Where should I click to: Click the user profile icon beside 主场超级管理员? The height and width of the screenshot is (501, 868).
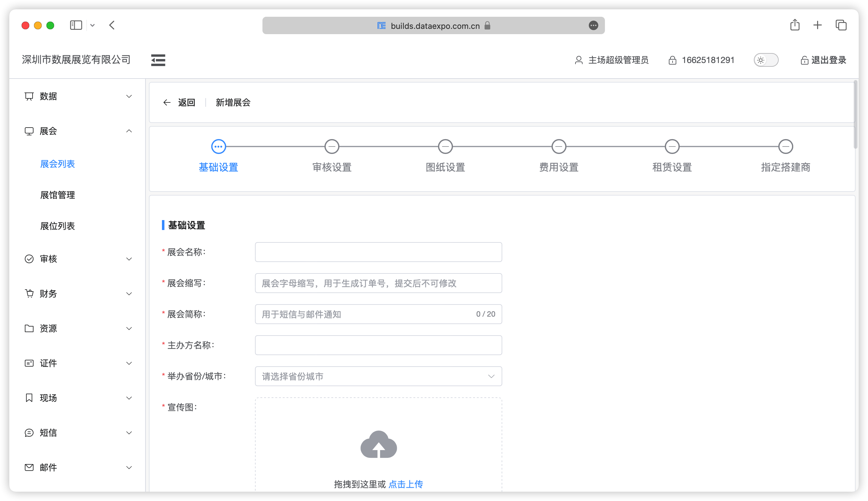(x=579, y=60)
